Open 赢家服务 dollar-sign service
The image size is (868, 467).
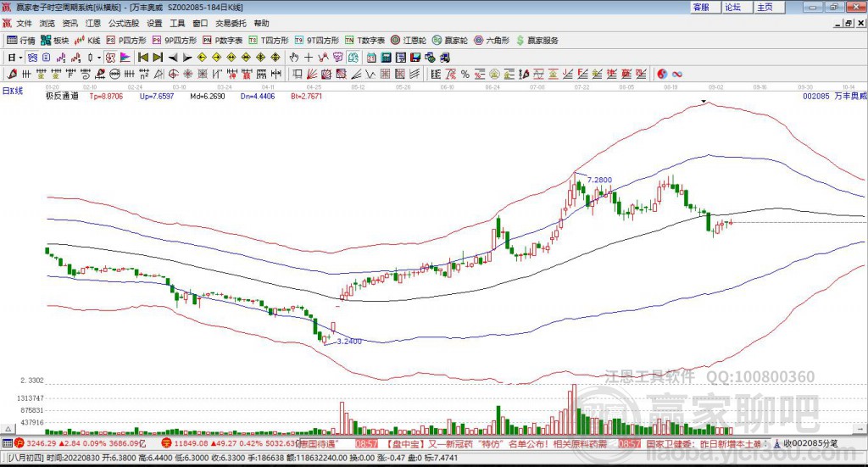(537, 41)
